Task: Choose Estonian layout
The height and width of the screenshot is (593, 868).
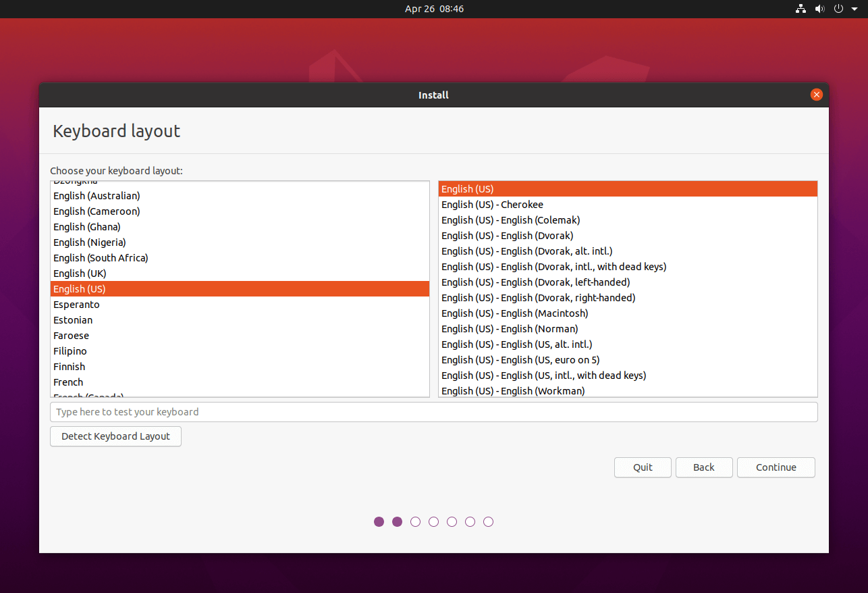Action: pyautogui.click(x=240, y=320)
